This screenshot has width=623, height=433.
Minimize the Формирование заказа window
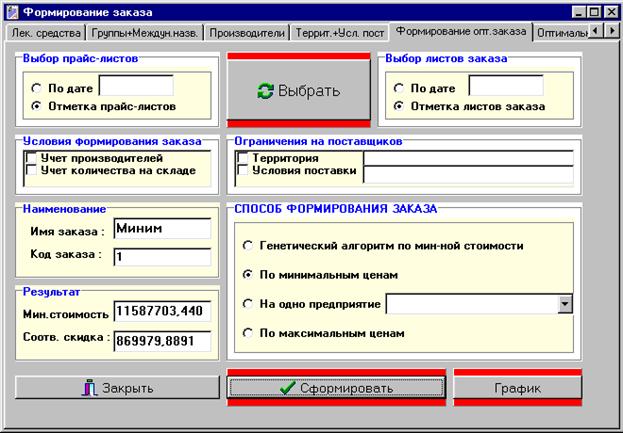click(579, 12)
